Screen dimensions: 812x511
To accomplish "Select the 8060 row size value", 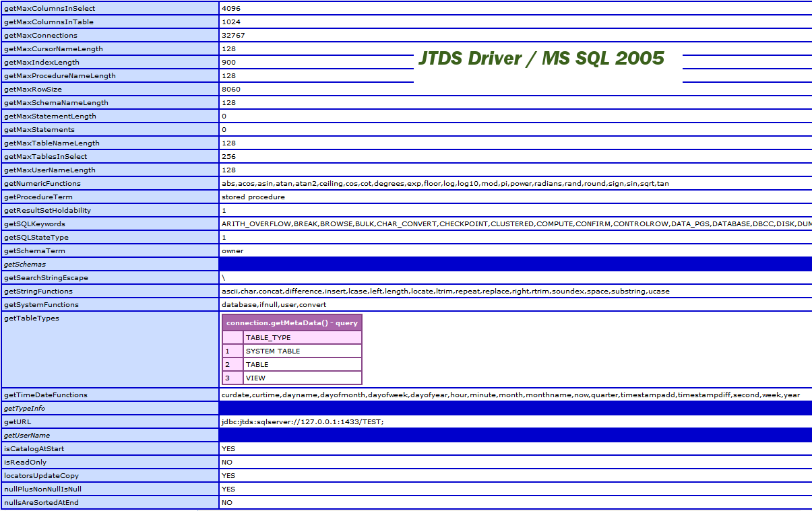I will point(230,90).
